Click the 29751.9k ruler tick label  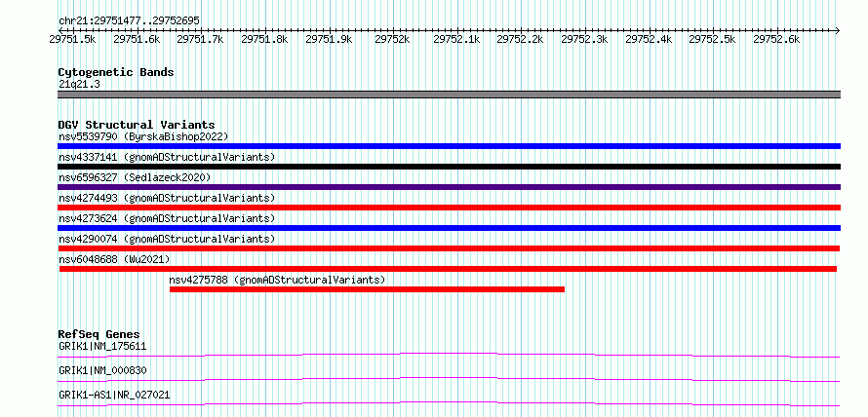[x=329, y=39]
